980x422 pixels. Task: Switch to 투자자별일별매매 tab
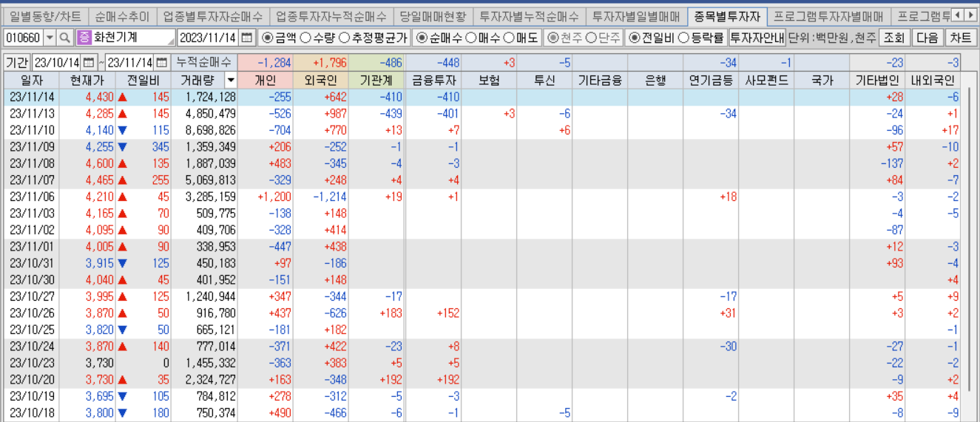tap(636, 16)
